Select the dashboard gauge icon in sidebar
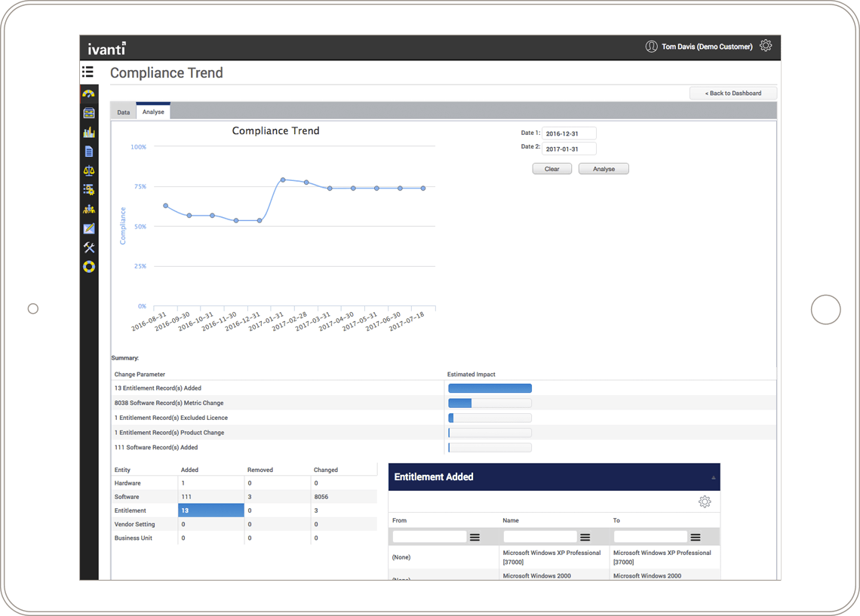Image resolution: width=860 pixels, height=616 pixels. tap(89, 93)
